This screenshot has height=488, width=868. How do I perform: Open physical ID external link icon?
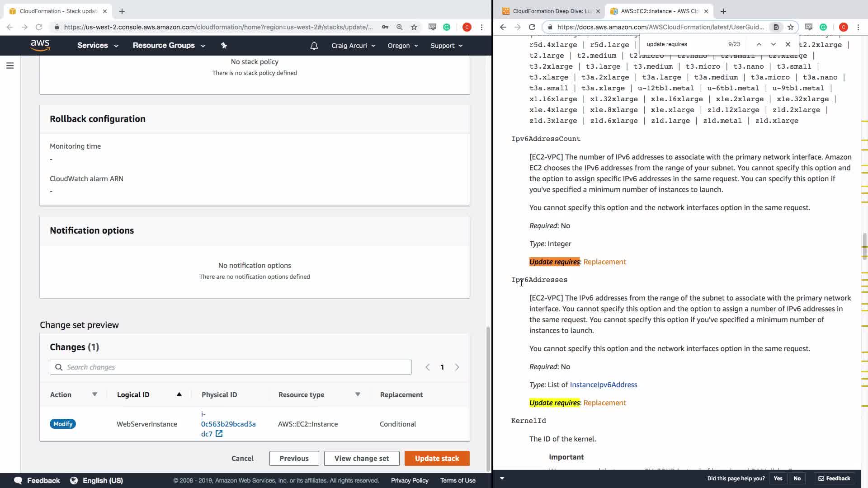(219, 434)
